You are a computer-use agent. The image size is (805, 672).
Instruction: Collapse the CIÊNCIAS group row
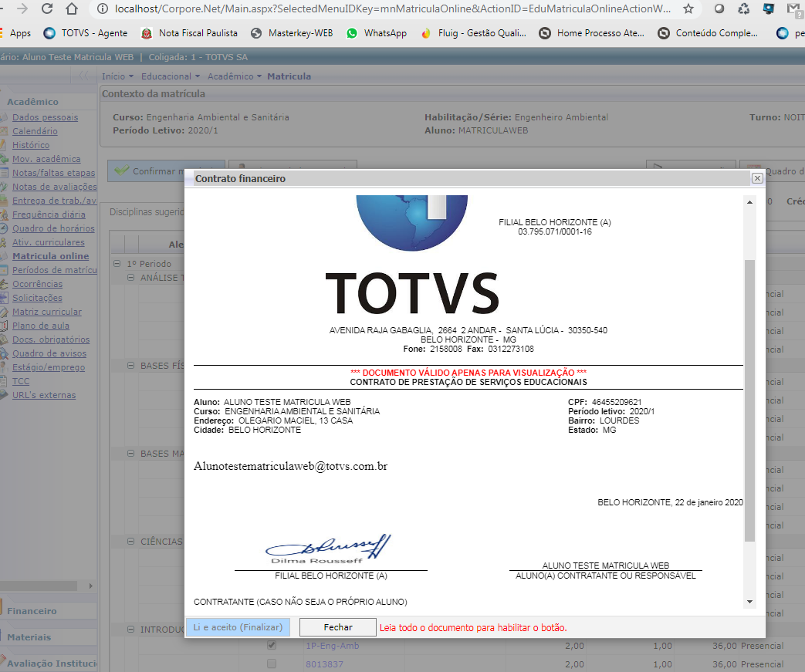click(130, 541)
